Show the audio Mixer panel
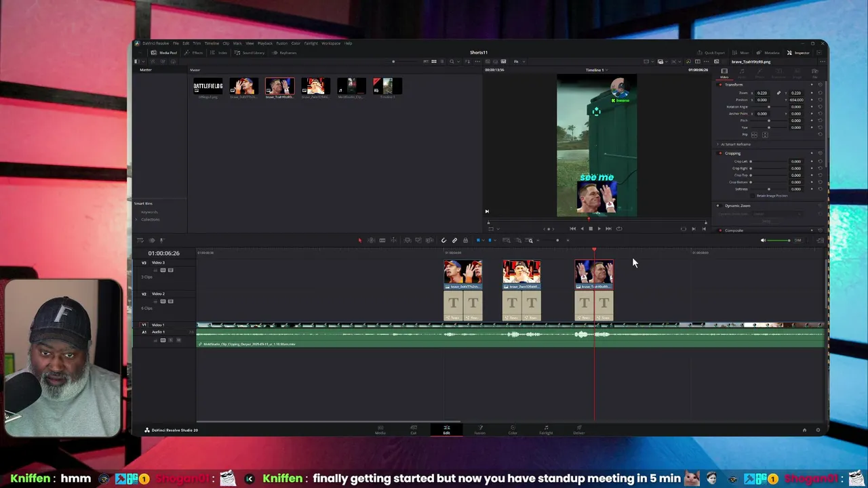868x488 pixels. [x=741, y=53]
